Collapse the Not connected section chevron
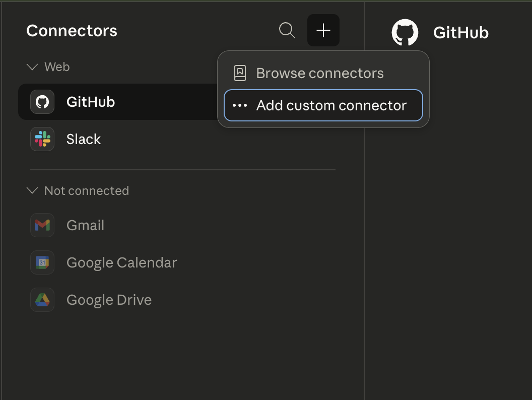532x400 pixels. [x=32, y=191]
